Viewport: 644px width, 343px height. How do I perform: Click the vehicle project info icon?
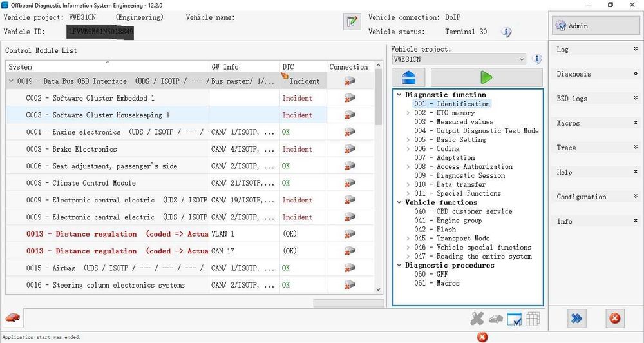tap(537, 59)
